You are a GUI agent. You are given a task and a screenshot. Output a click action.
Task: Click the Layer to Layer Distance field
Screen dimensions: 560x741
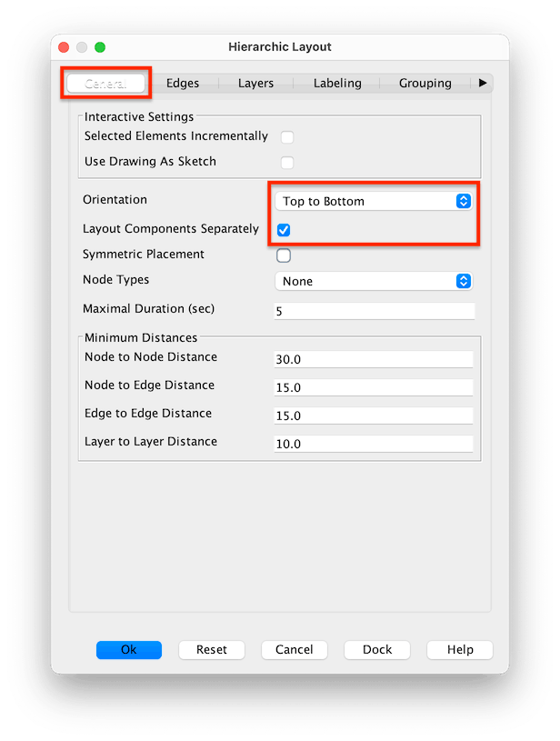tap(374, 444)
